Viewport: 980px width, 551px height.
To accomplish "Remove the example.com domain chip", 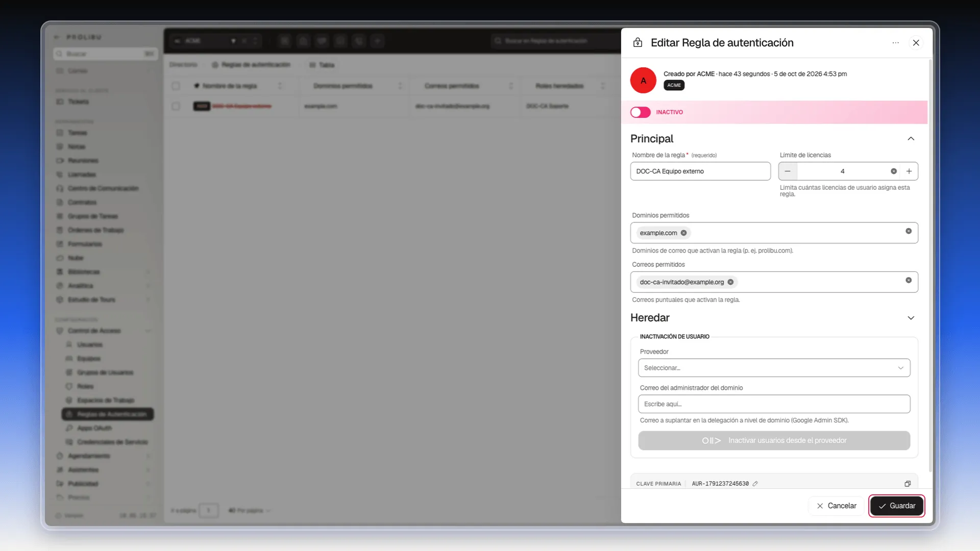I will tap(683, 233).
